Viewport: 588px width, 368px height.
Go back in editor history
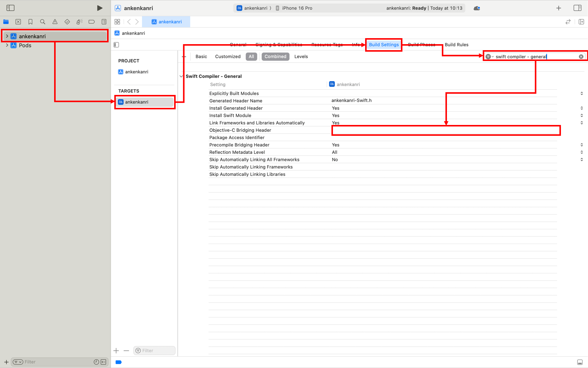tap(129, 22)
